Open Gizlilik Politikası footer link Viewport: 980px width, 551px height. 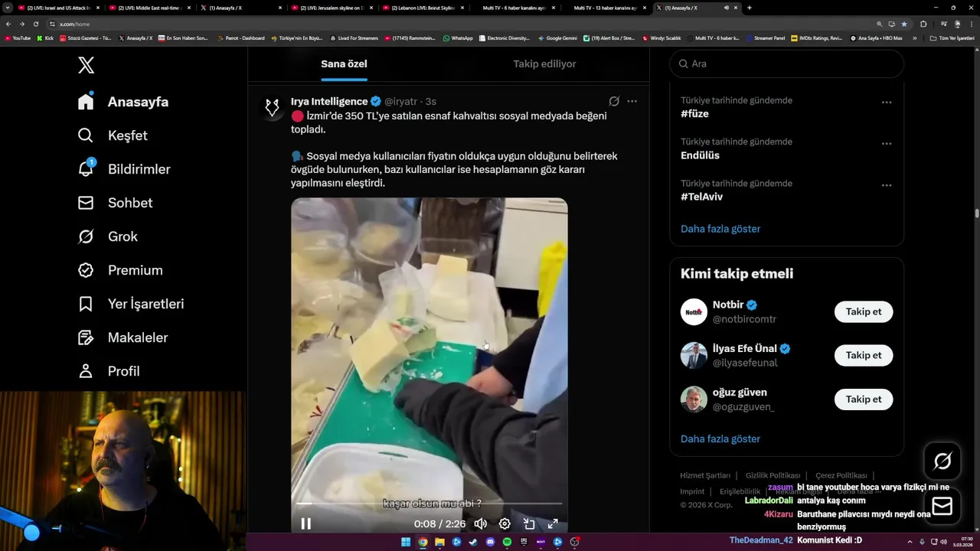(773, 475)
